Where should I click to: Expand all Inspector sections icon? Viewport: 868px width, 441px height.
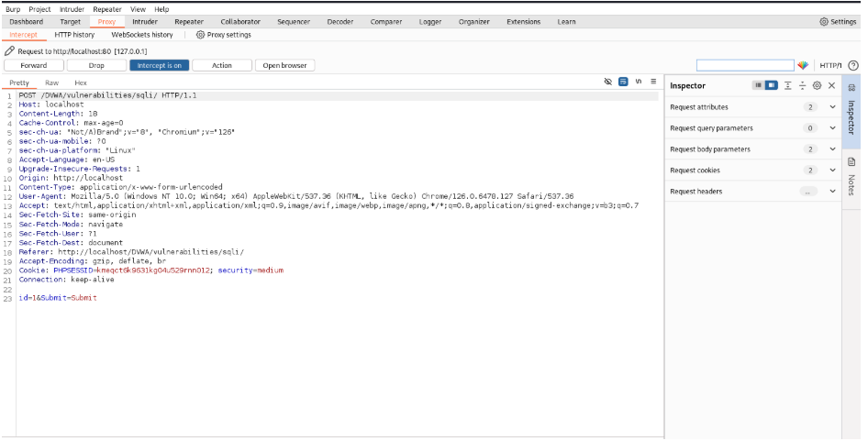pos(787,85)
